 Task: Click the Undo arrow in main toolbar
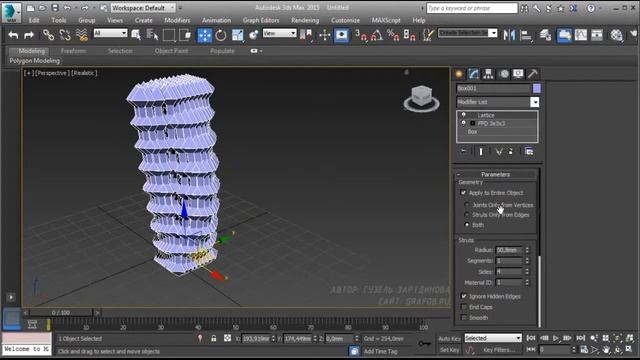pyautogui.click(x=13, y=35)
